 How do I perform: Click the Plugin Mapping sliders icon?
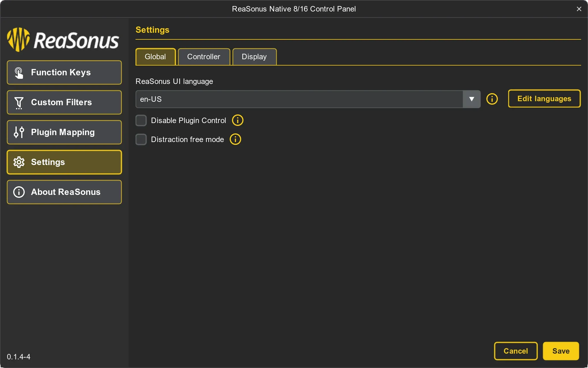19,132
